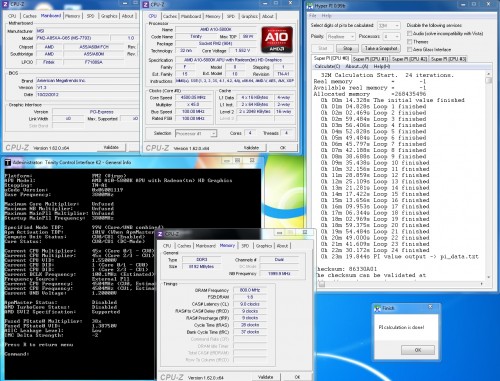
Task: Click the Trinity Control Interface console title icon
Action: (8, 162)
